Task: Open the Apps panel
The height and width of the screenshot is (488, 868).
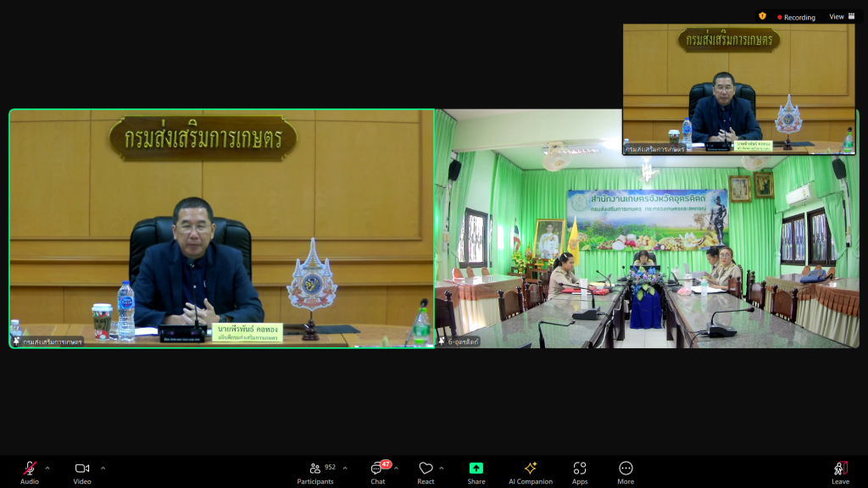Action: pos(580,473)
